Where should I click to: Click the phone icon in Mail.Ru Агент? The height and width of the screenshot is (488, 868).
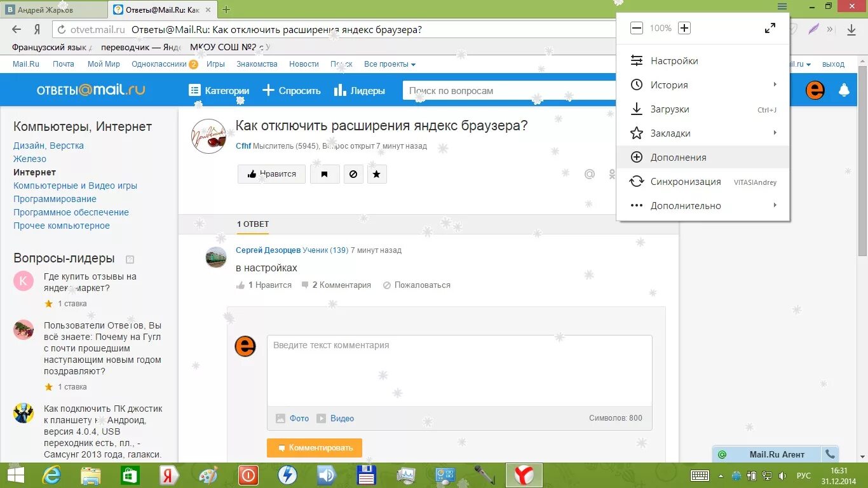(x=830, y=454)
